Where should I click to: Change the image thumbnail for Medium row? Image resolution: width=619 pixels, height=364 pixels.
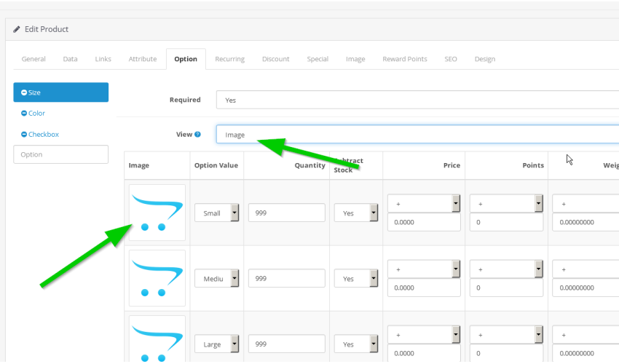[157, 278]
